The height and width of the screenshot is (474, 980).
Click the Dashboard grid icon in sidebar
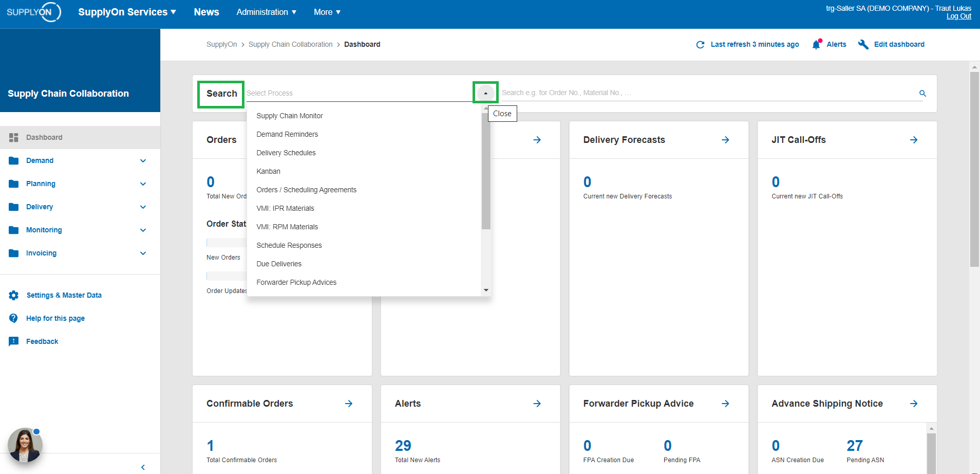coord(14,137)
